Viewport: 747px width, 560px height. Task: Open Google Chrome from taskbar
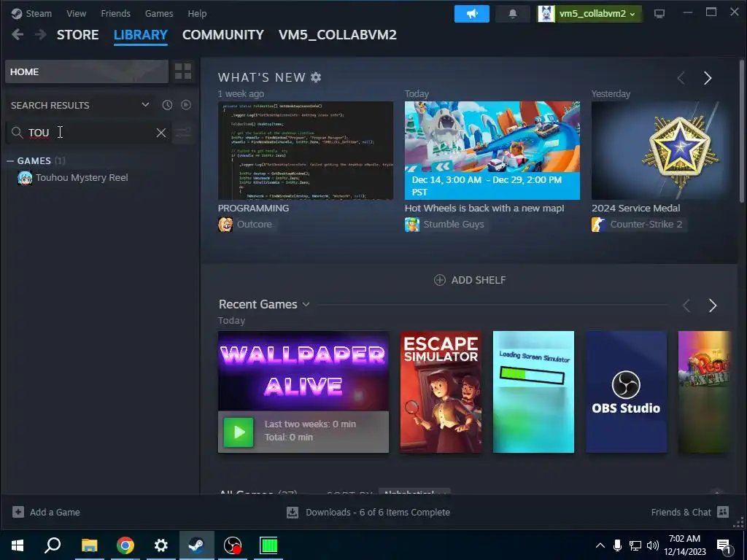(x=125, y=545)
